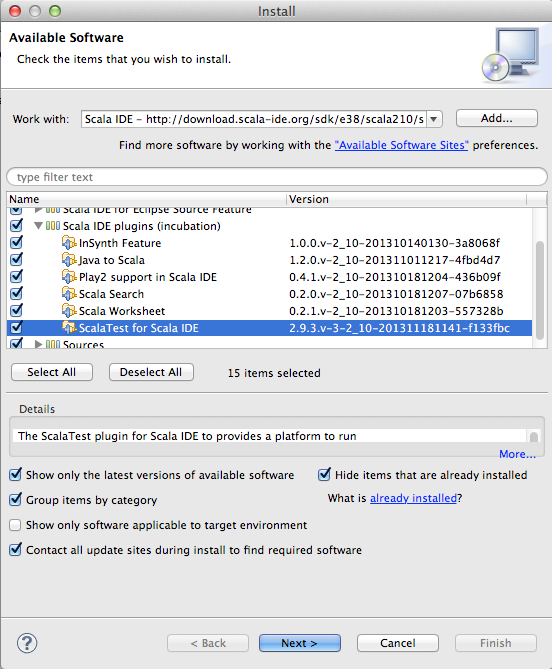
Task: Click the Work with URL field
Action: pyautogui.click(x=253, y=119)
